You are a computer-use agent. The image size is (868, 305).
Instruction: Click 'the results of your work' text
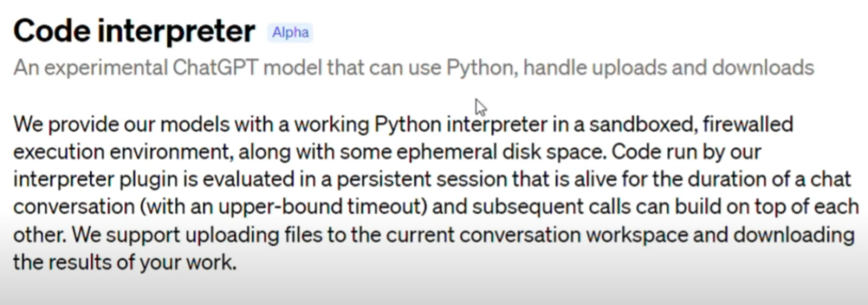pos(125,262)
